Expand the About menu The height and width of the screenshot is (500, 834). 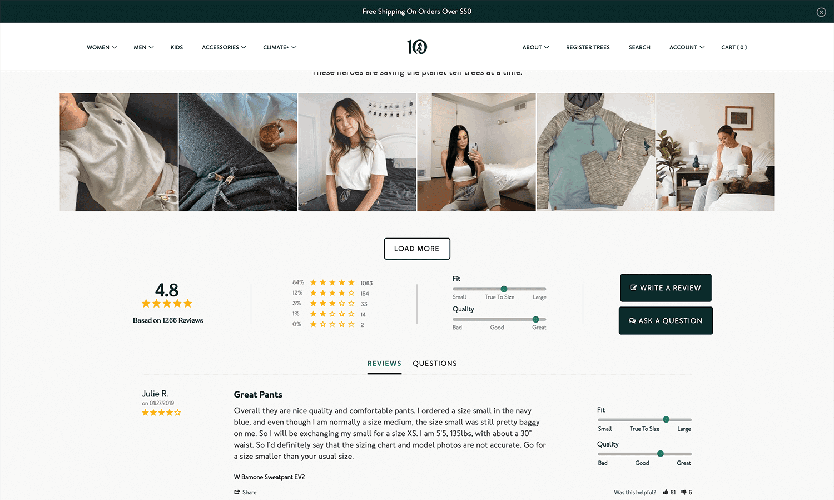[536, 47]
